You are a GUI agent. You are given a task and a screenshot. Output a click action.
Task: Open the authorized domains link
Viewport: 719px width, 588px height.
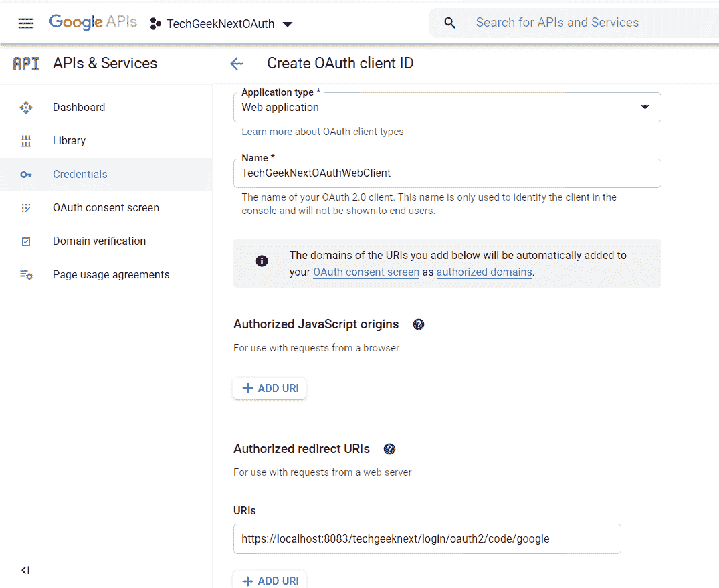484,272
